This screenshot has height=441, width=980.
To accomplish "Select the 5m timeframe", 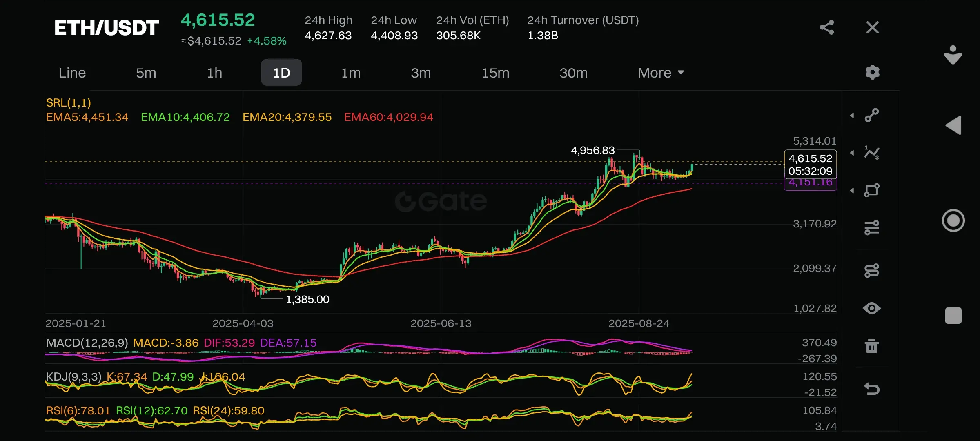I will (x=146, y=73).
